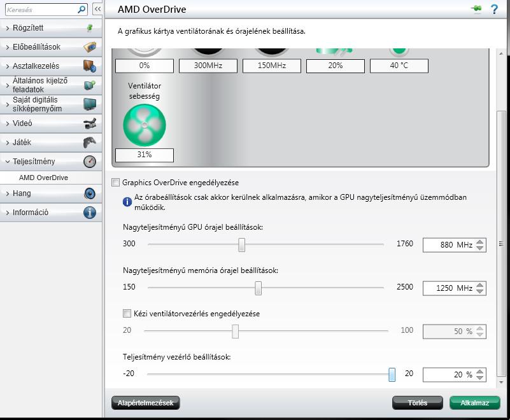Click the Alapértelmezések button
510x420 pixels.
coord(145,403)
